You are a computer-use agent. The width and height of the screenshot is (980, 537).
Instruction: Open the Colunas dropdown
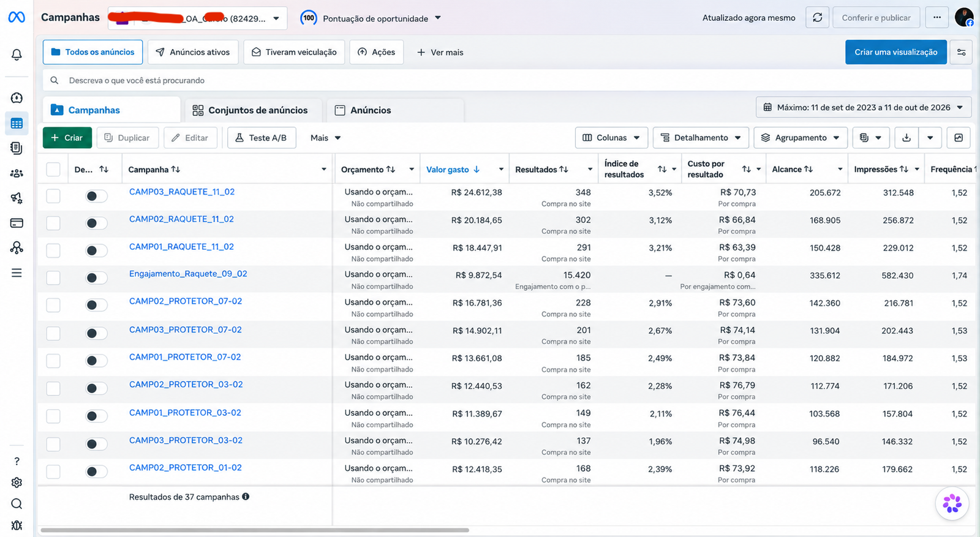(x=611, y=138)
